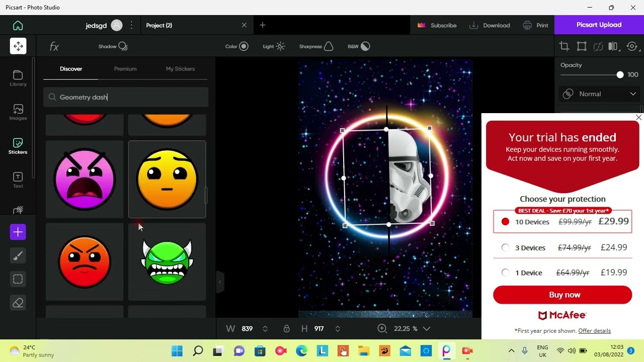Collapse the sticker side panel

219,282
